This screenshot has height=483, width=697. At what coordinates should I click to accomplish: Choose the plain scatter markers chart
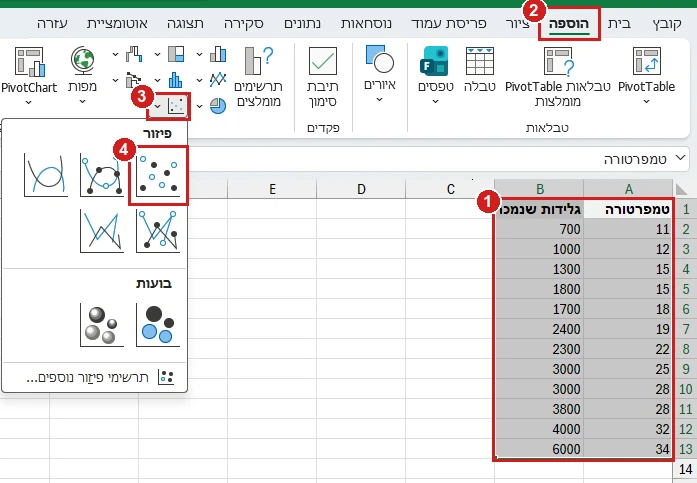(x=158, y=176)
